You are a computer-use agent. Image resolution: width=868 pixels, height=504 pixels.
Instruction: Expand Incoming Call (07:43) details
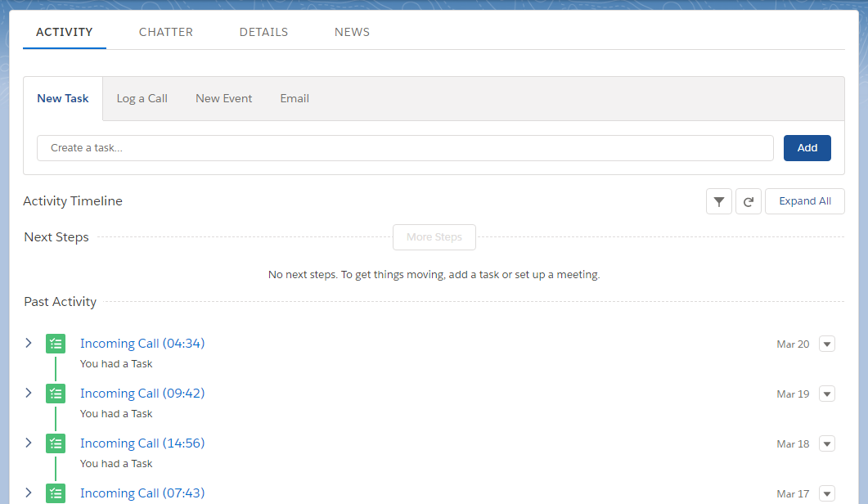pyautogui.click(x=29, y=493)
